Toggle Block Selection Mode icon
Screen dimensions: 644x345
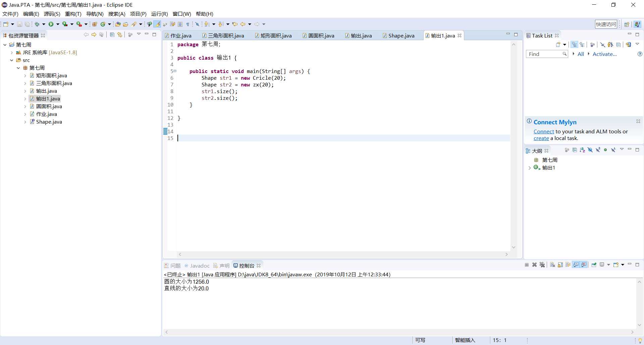click(180, 24)
